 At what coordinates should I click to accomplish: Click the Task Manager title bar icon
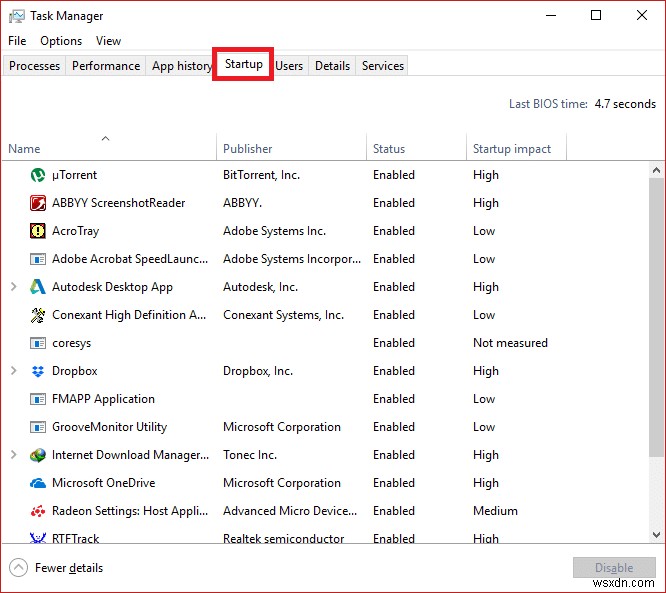point(17,17)
